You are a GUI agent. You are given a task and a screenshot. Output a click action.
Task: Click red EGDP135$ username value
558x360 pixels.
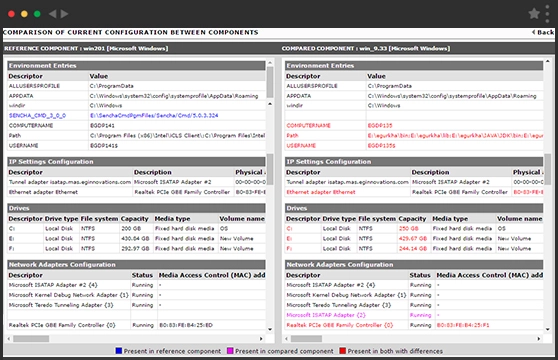click(381, 145)
